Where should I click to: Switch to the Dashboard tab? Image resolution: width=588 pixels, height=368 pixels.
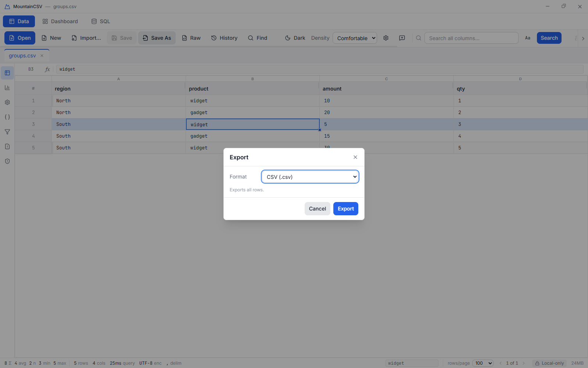click(60, 21)
